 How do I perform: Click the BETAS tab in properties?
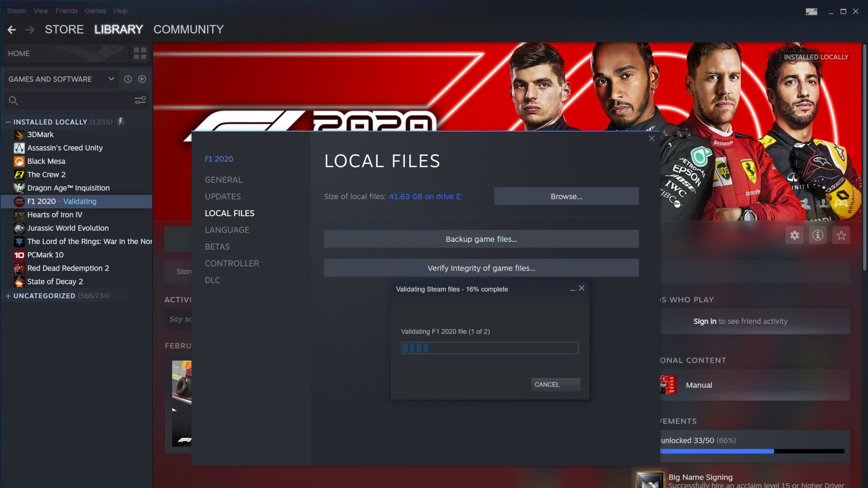pyautogui.click(x=217, y=246)
